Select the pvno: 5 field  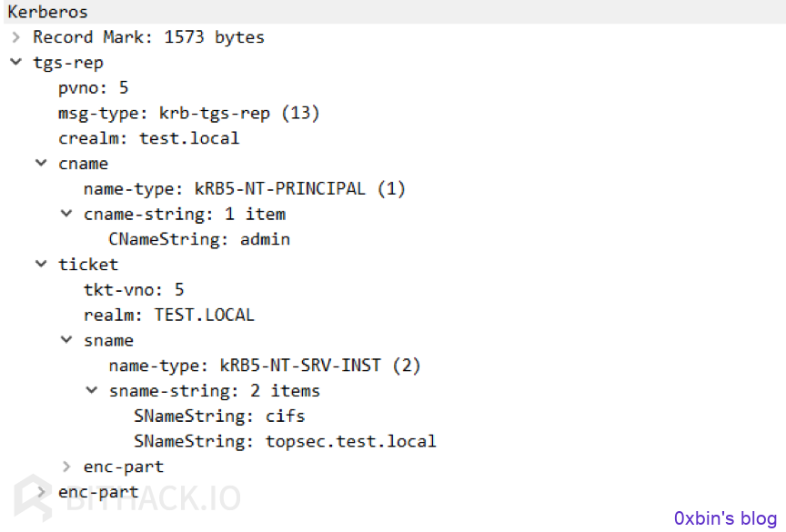point(93,87)
